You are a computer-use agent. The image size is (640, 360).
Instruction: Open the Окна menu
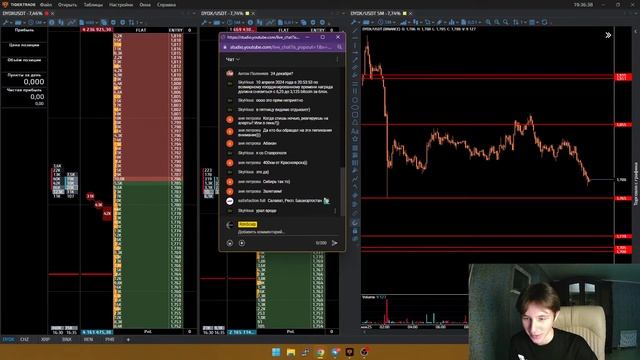145,5
